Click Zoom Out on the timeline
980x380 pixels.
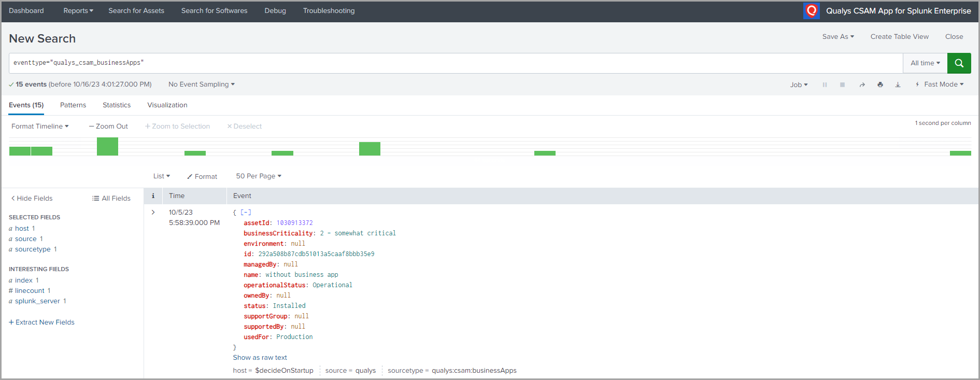pos(108,126)
